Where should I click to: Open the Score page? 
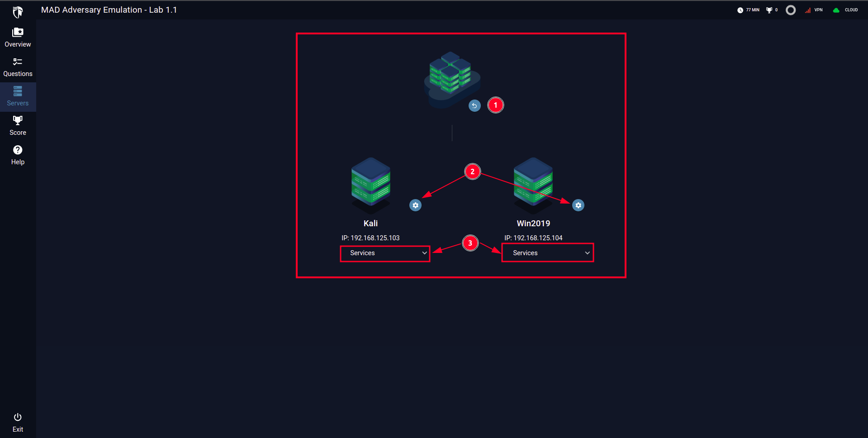[18, 125]
